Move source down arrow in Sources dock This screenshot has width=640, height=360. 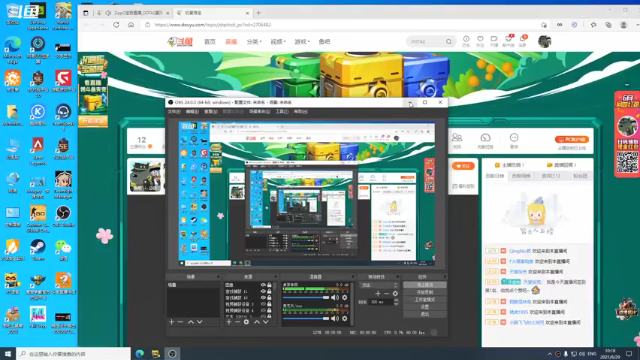(266, 322)
